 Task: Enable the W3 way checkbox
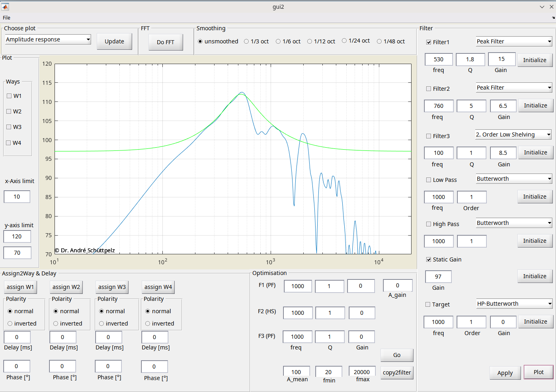pos(9,127)
